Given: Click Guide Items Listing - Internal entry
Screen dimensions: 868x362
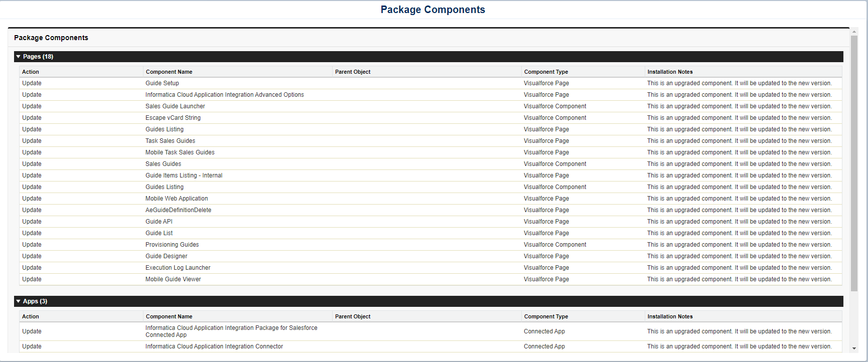Looking at the screenshot, I should coord(184,175).
